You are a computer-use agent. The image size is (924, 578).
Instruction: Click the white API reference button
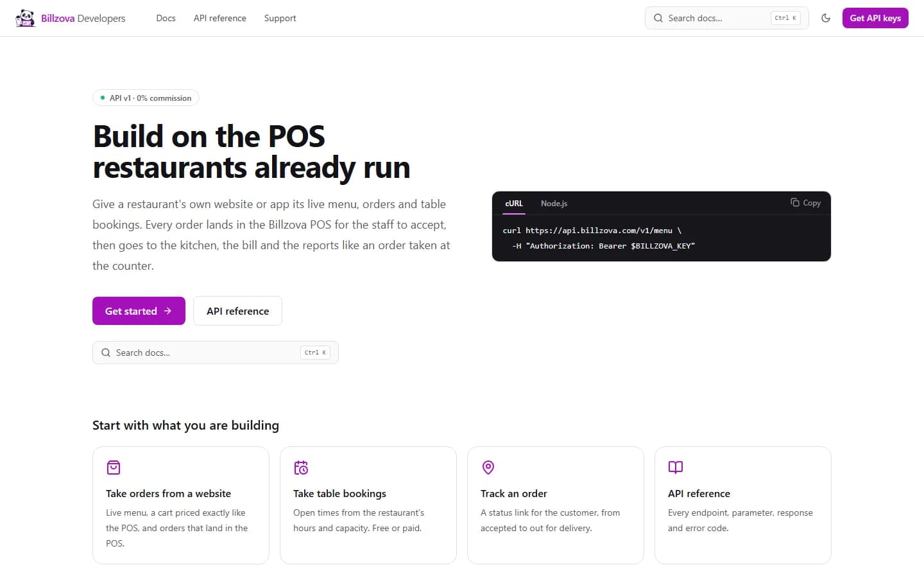tap(237, 311)
